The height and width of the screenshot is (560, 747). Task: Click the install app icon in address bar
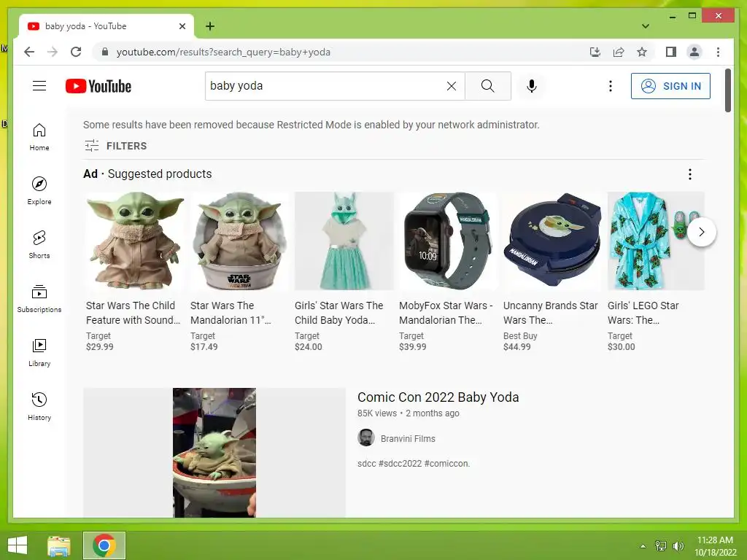(x=595, y=52)
